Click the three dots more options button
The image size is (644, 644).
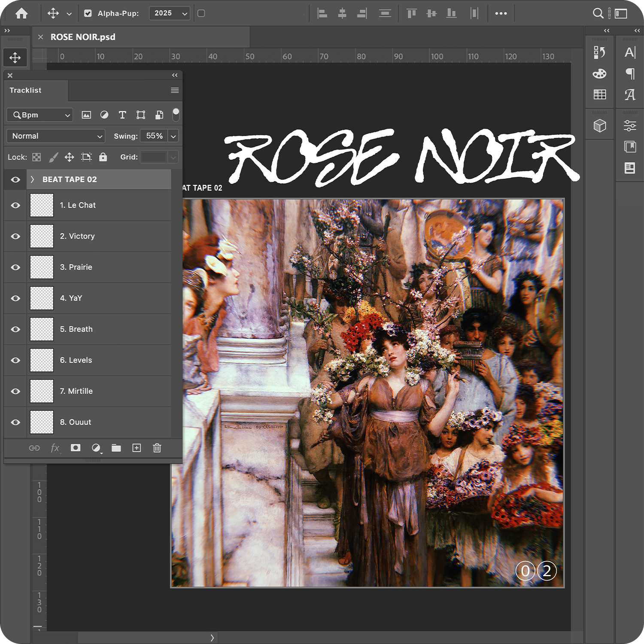[501, 13]
